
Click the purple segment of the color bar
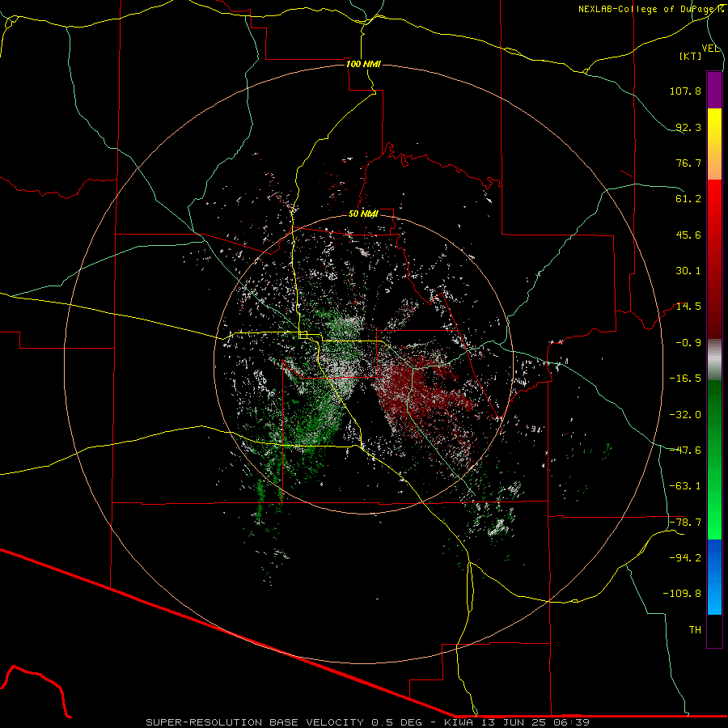(714, 90)
